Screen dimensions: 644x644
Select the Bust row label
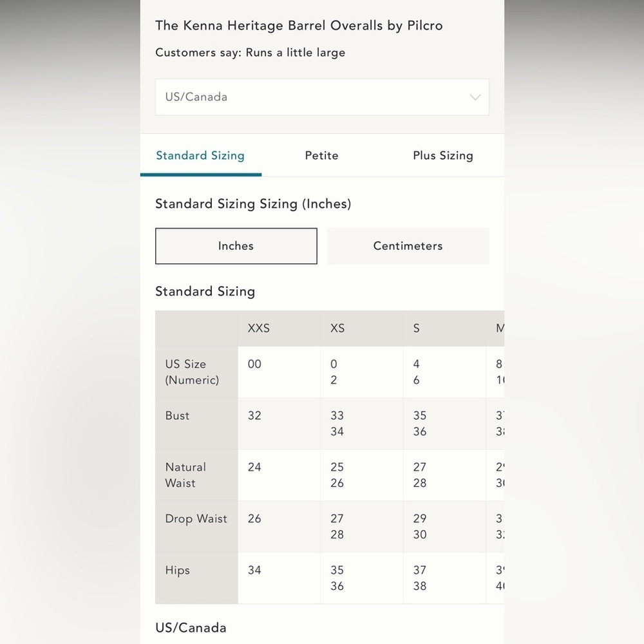coord(178,416)
